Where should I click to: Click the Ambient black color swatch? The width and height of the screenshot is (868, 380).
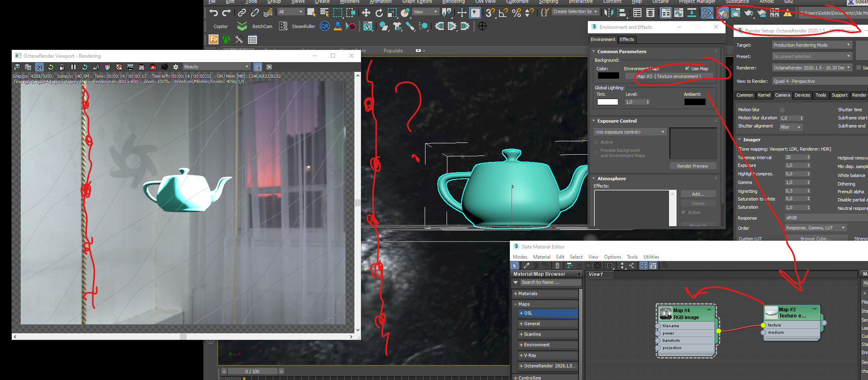pos(695,102)
